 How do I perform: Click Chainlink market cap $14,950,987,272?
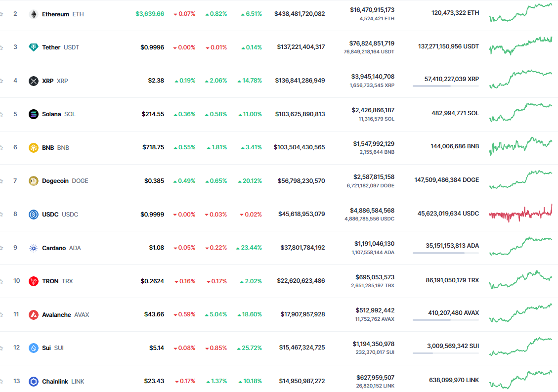(302, 381)
